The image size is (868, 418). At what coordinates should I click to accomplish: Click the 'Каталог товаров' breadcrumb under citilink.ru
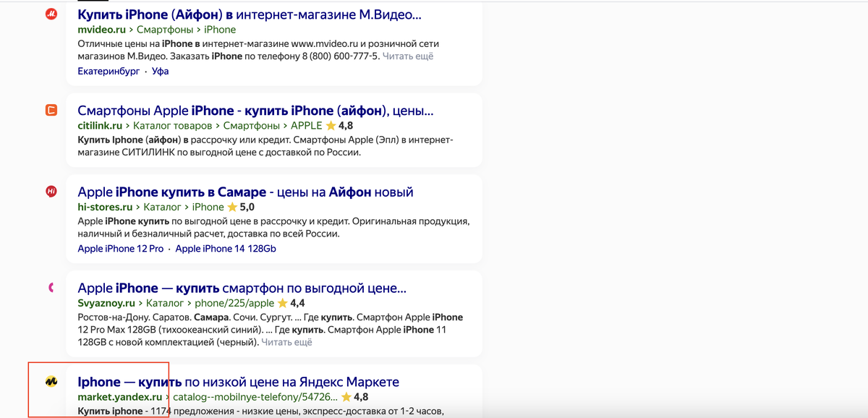173,125
